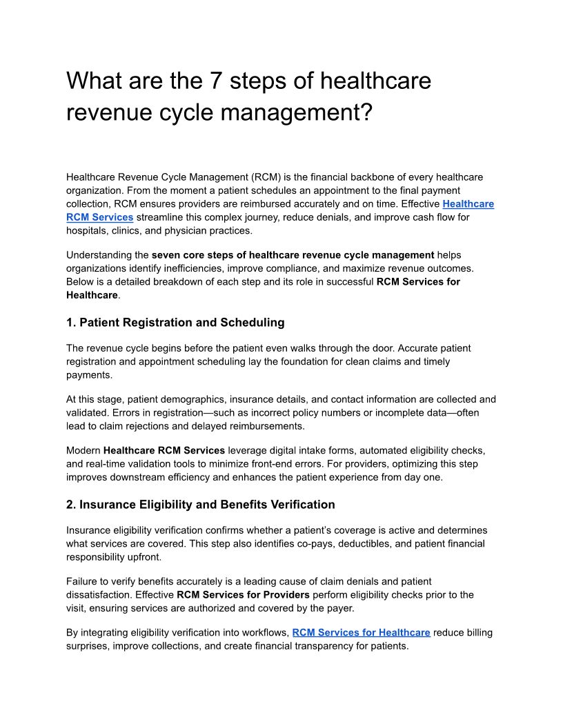Click the blue RCM Services for Healthcare link
This screenshot has width=563, height=728.
[361, 632]
